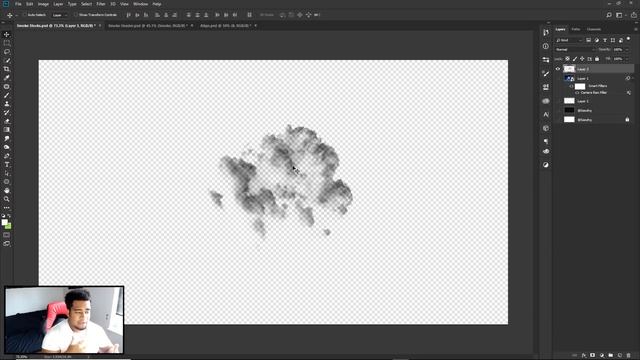The width and height of the screenshot is (640, 360).
Task: Click the foreground color swatch
Action: pyautogui.click(x=4, y=222)
